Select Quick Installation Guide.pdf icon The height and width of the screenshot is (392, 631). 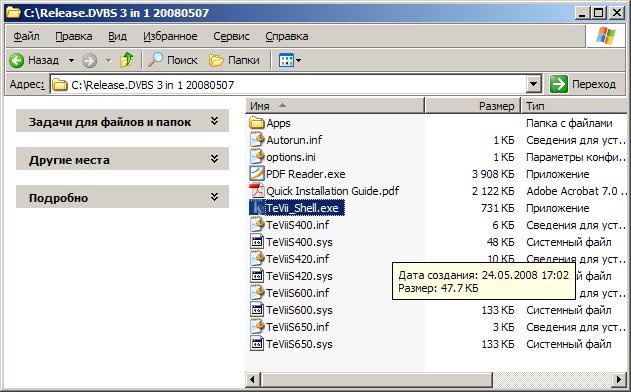point(257,191)
